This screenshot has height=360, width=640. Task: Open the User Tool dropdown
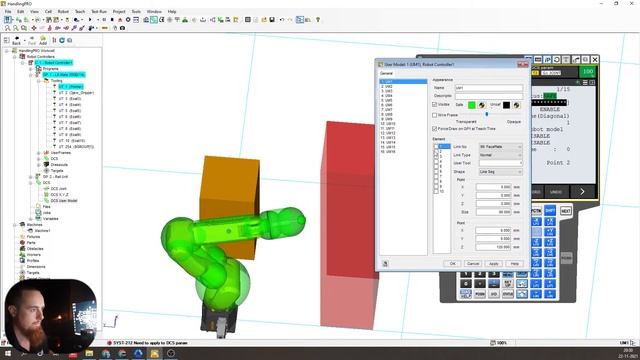pos(500,163)
